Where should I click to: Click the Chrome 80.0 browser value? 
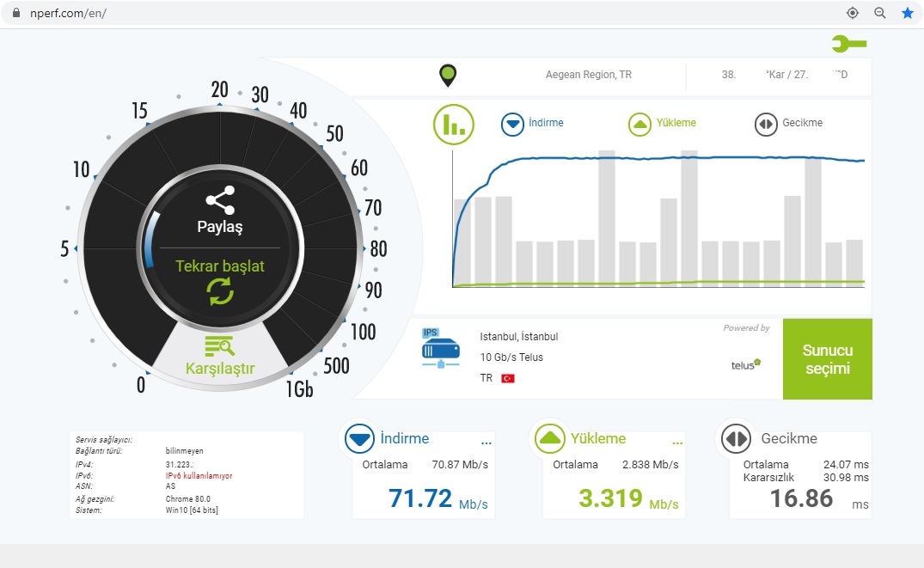(187, 498)
